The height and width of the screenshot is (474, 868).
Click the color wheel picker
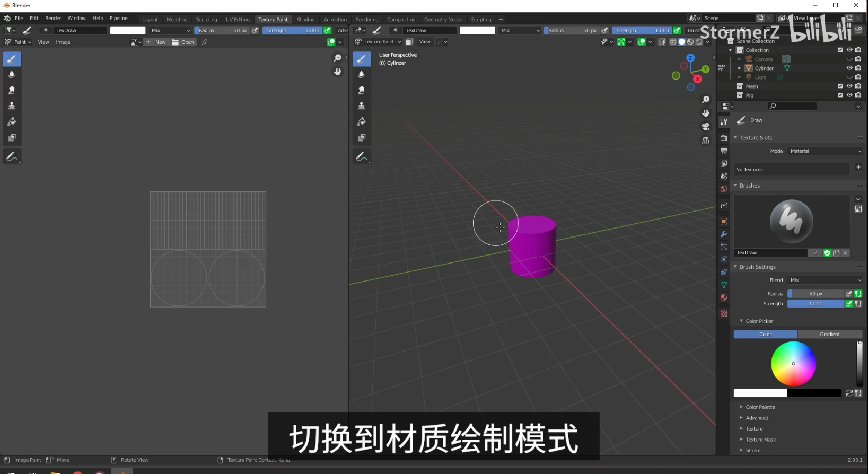pyautogui.click(x=793, y=364)
